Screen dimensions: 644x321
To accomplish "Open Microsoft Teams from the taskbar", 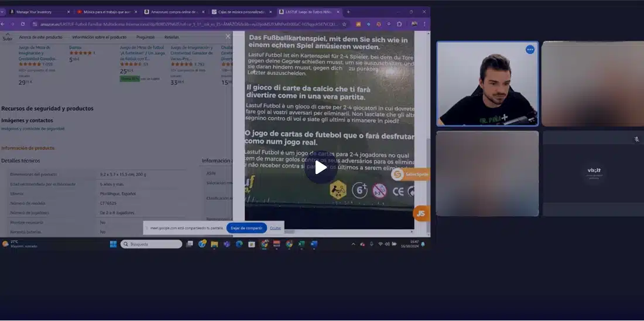I will point(227,244).
